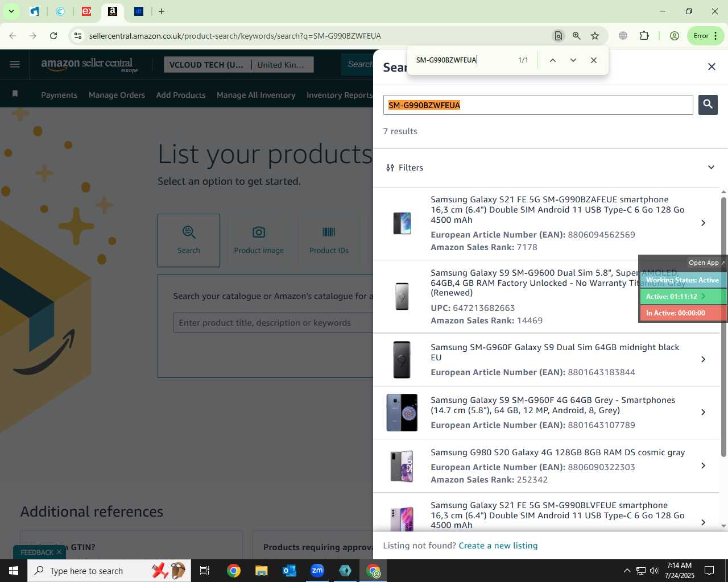
Task: Click the Create a new listing link
Action: tap(498, 546)
